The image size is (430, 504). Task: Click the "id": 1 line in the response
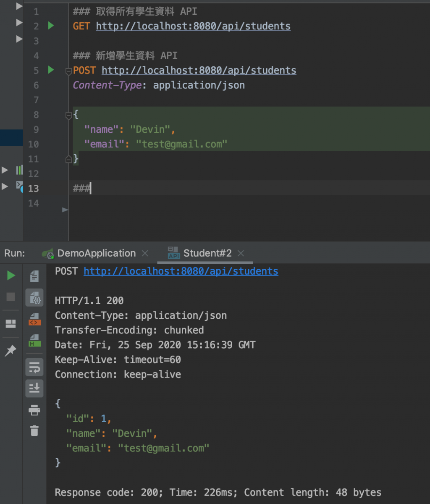89,418
